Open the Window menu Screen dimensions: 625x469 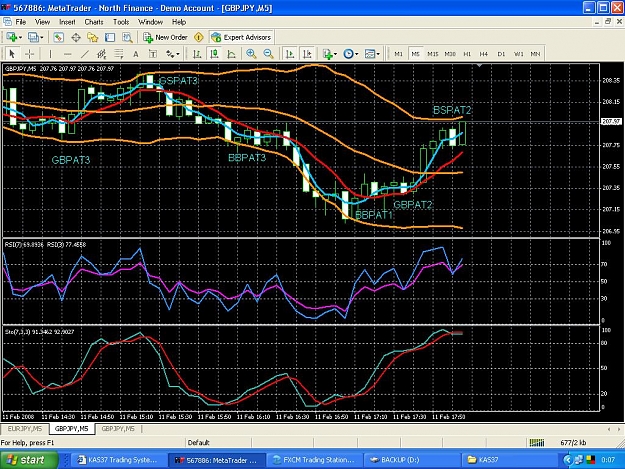point(150,22)
